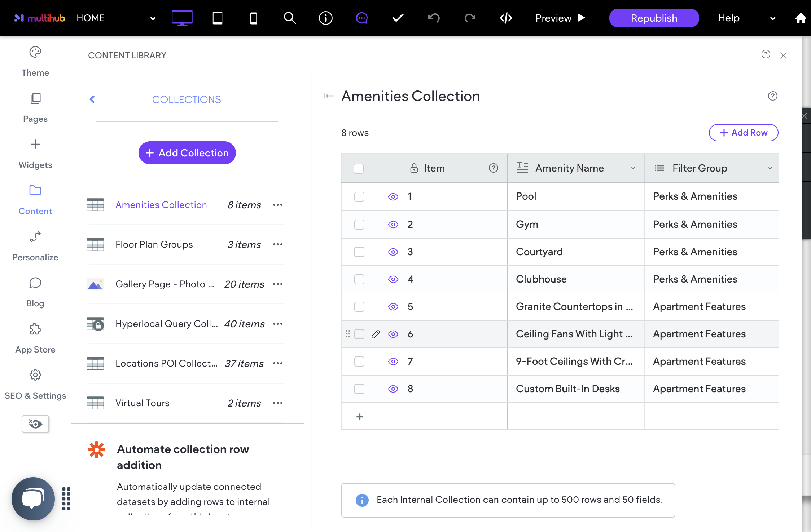Collapse collections panel with arrow beside title
811x532 pixels.
[x=329, y=96]
